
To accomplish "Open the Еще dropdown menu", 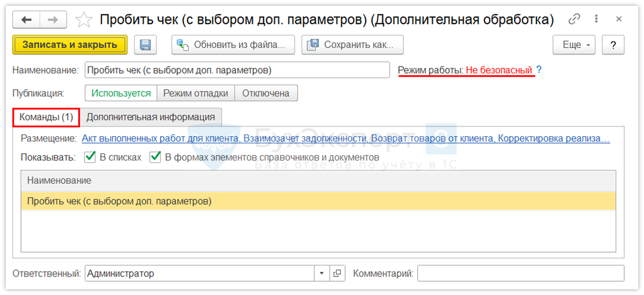I will point(574,45).
